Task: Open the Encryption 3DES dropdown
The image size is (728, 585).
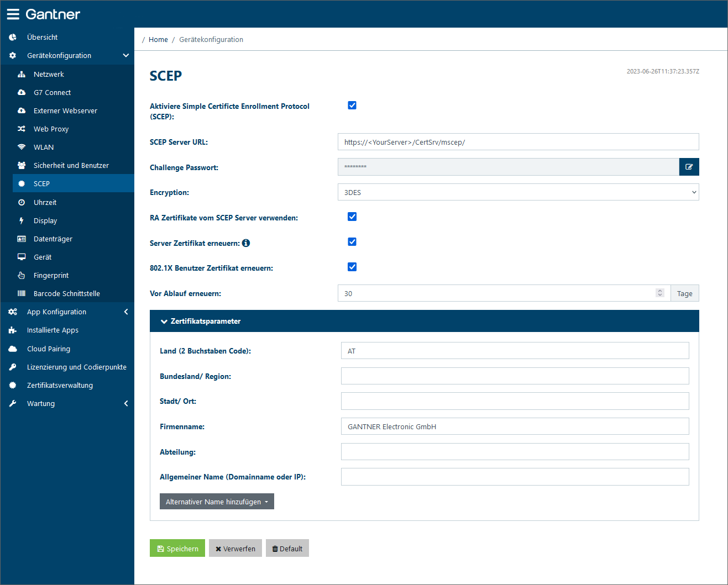Action: pyautogui.click(x=518, y=192)
